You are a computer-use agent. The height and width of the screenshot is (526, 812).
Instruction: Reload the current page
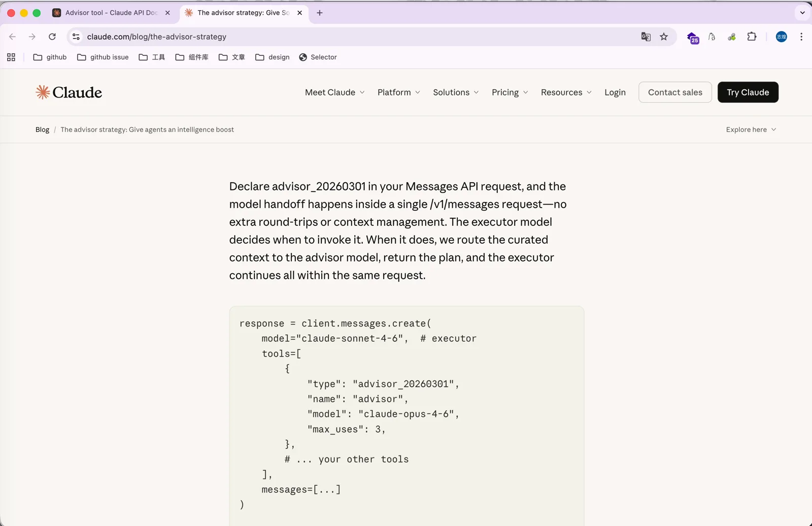(52, 37)
